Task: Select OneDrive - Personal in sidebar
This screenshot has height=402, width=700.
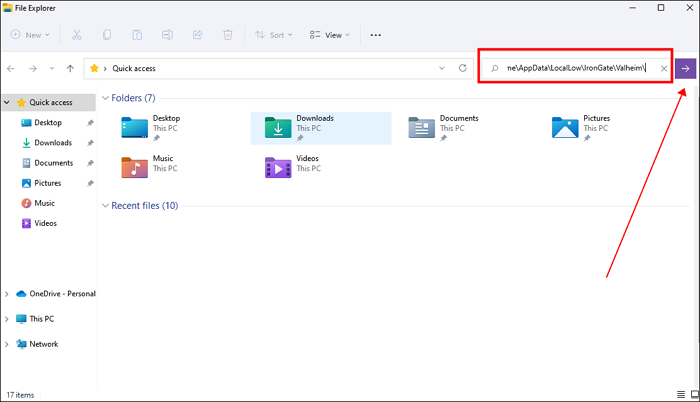Action: 62,293
